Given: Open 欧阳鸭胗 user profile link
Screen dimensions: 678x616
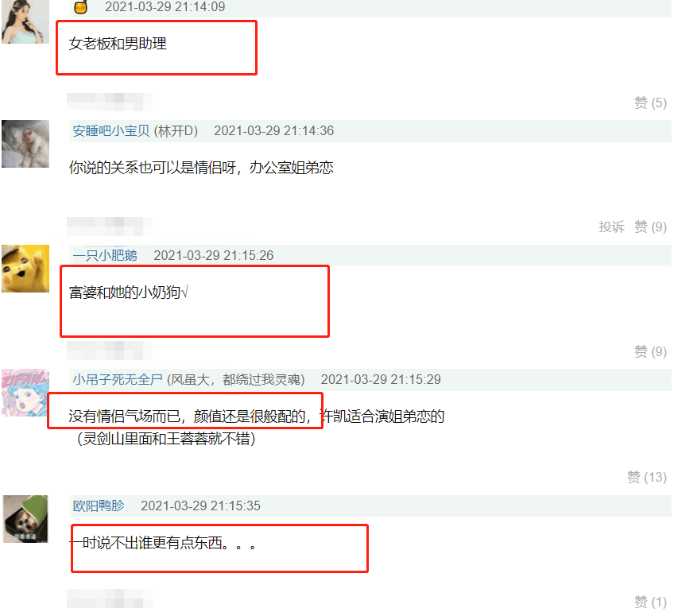Looking at the screenshot, I should 99,506.
